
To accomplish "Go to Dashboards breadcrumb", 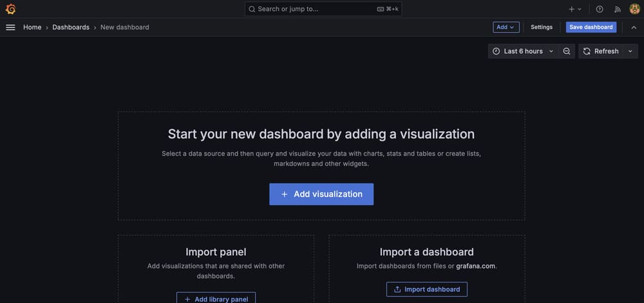I will tap(71, 27).
